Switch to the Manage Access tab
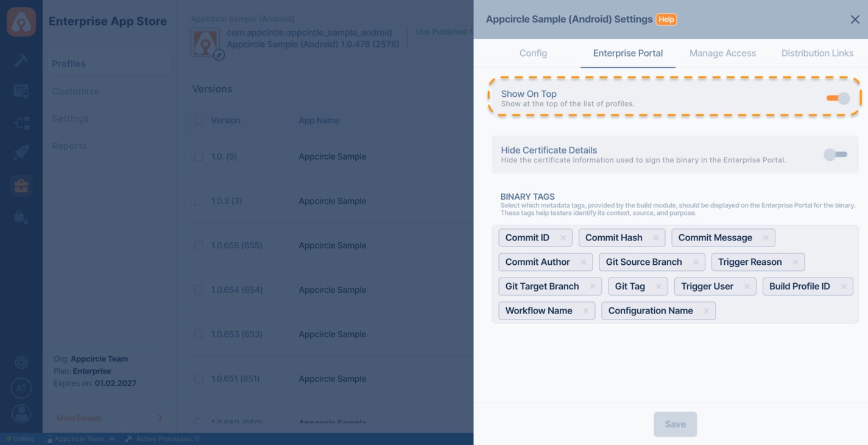The width and height of the screenshot is (868, 445). tap(722, 53)
